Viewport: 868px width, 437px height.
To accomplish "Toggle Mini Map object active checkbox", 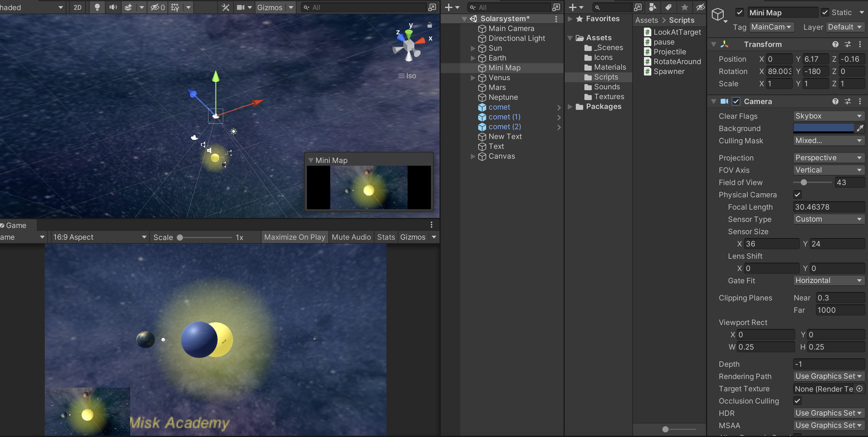I will click(739, 13).
